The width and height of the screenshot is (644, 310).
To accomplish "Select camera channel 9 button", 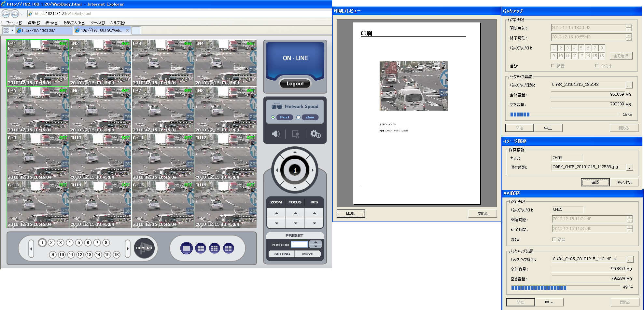I will tap(53, 254).
